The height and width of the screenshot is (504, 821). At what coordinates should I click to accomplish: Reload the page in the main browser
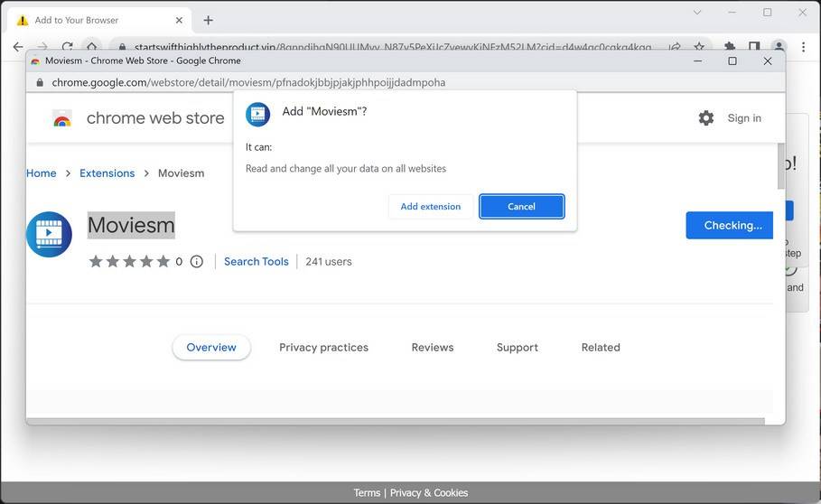(x=67, y=47)
